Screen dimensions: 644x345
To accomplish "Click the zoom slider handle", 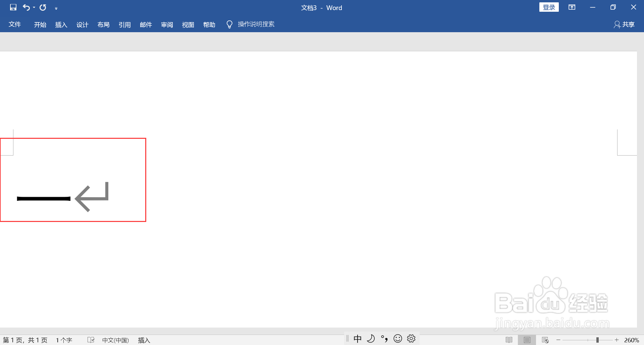I will click(597, 340).
